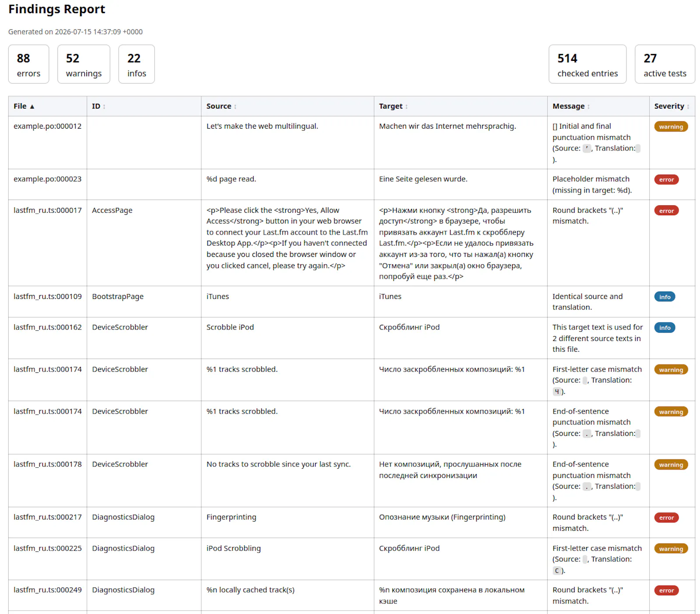Click source text 'iPod Scrobbling'

(x=234, y=548)
